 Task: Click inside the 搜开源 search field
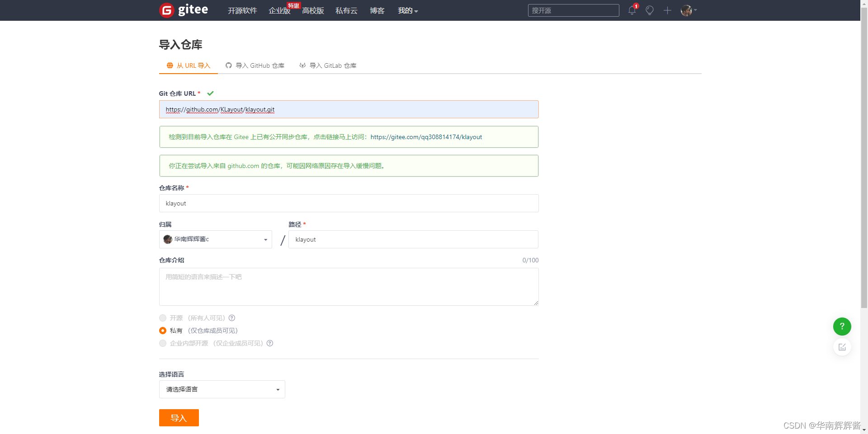(573, 10)
